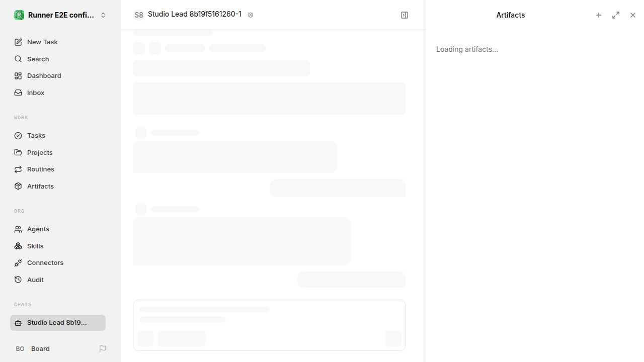Open the Inbox tray icon
Screen dimensions: 644x362
(18, 93)
